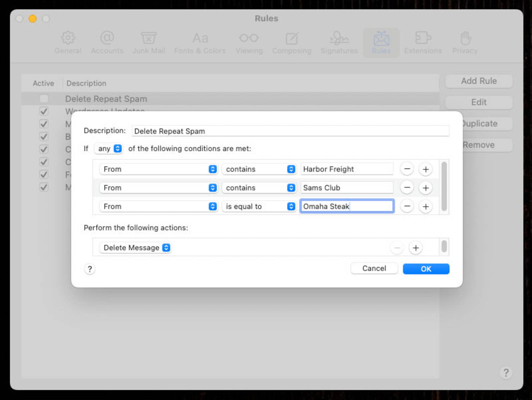Open contains dropdown in Sams Club row
This screenshot has height=400, width=532.
pos(259,188)
